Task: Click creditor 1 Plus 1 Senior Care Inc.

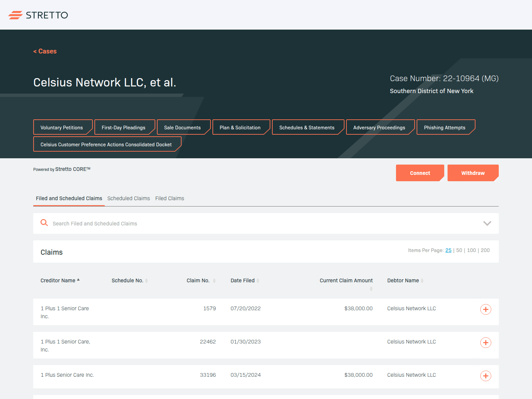Action: click(65, 312)
